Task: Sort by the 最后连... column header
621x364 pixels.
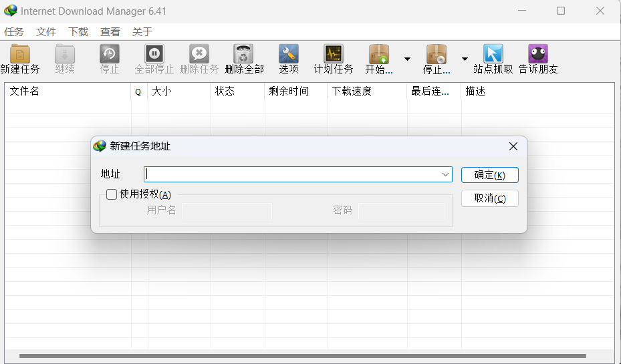Action: click(434, 92)
